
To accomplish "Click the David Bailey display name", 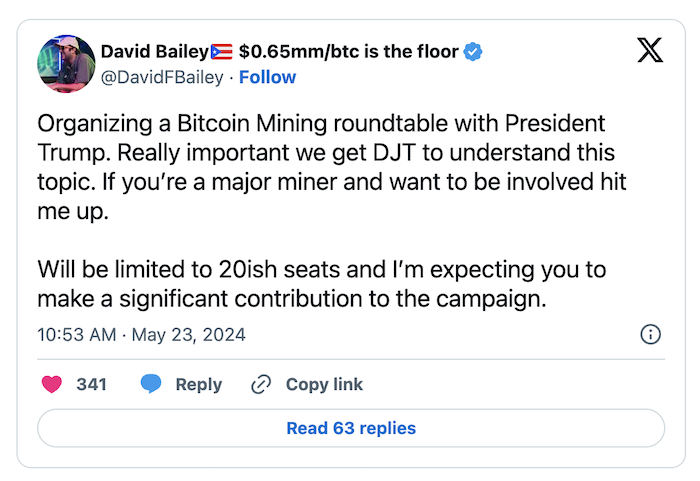I will coord(155,51).
